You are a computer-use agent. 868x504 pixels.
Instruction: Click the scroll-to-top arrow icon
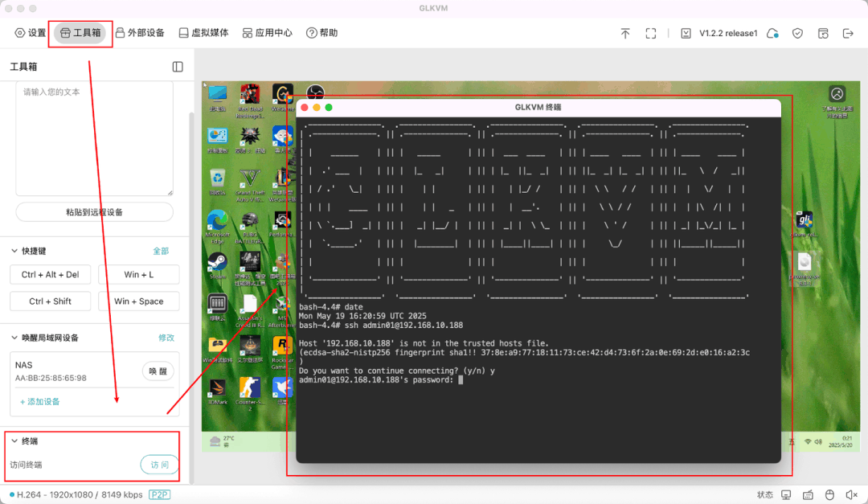tap(625, 33)
